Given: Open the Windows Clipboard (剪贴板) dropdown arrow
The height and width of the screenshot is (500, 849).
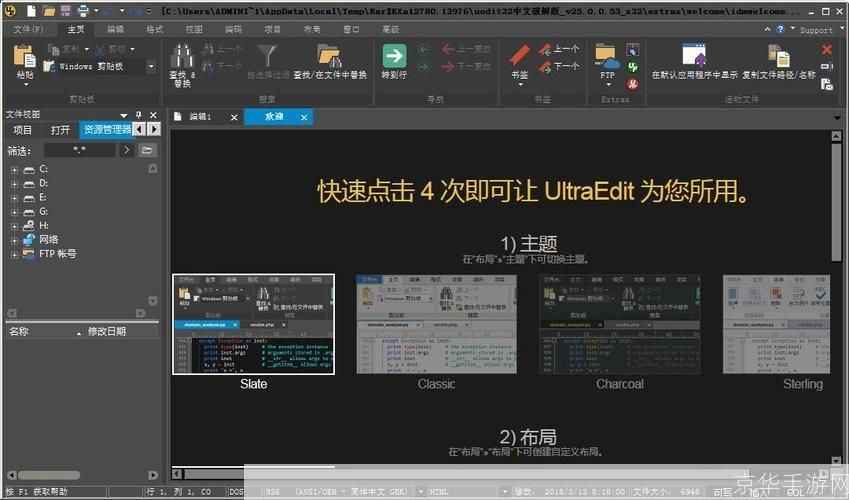Looking at the screenshot, I should (151, 67).
